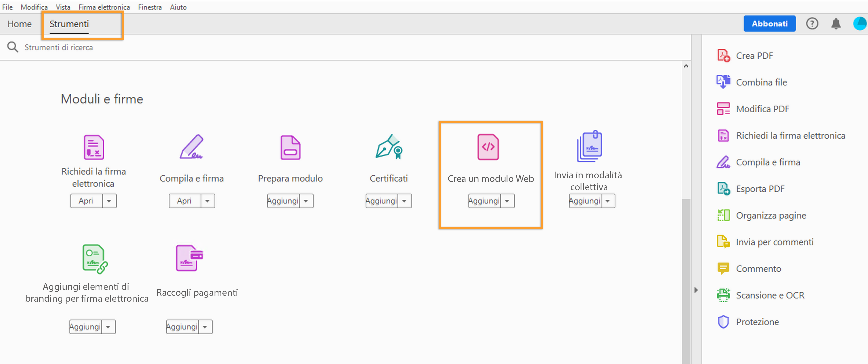Expand the Aggiungi dropdown under Prepara modulo

[x=306, y=201]
